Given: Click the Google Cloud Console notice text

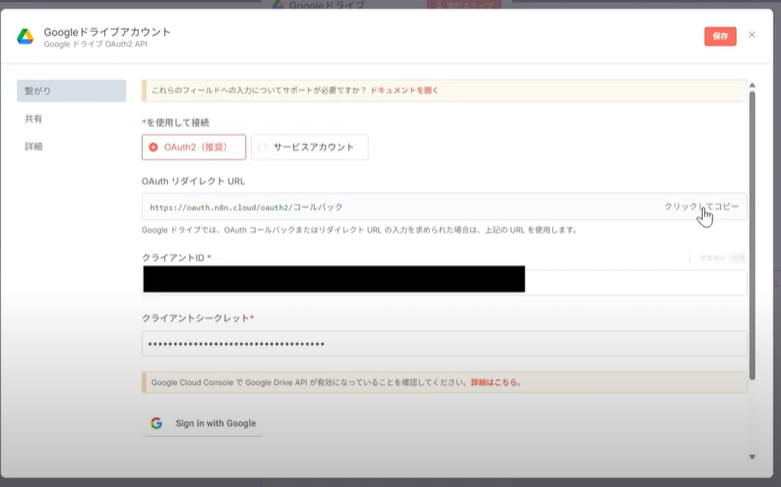Looking at the screenshot, I should tap(310, 382).
